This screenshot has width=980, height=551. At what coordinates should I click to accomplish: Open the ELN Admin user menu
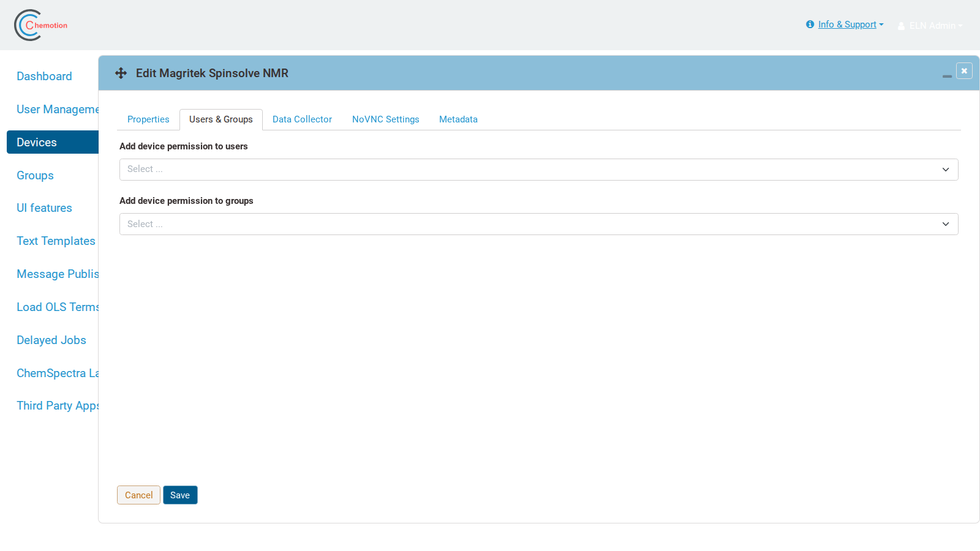click(935, 26)
